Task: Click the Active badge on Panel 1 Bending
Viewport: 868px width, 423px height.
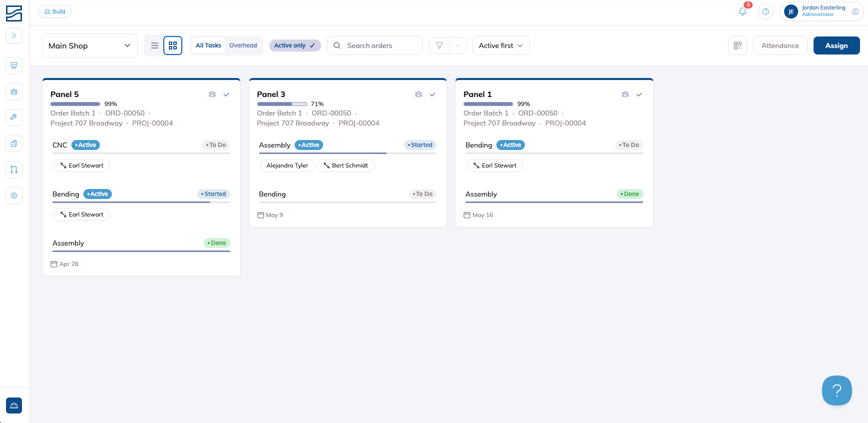Action: 511,145
